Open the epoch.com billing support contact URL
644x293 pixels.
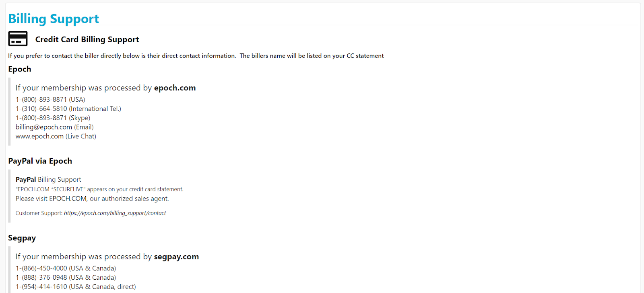click(x=115, y=213)
